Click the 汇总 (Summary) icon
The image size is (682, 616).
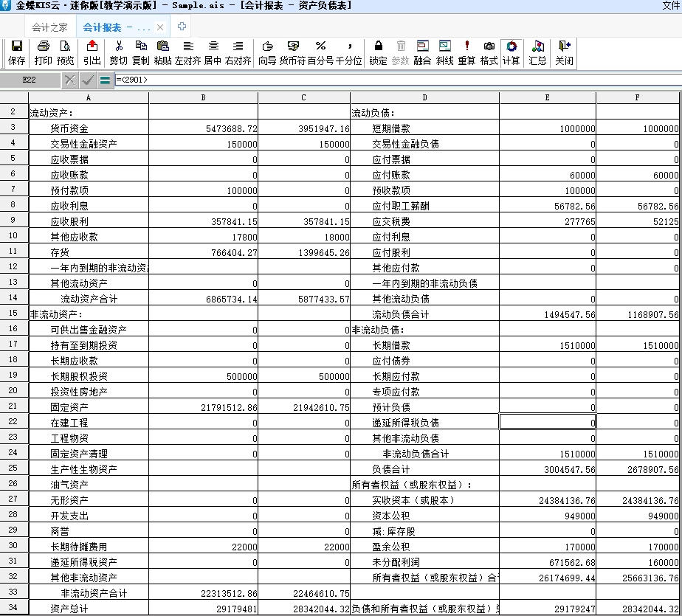537,52
